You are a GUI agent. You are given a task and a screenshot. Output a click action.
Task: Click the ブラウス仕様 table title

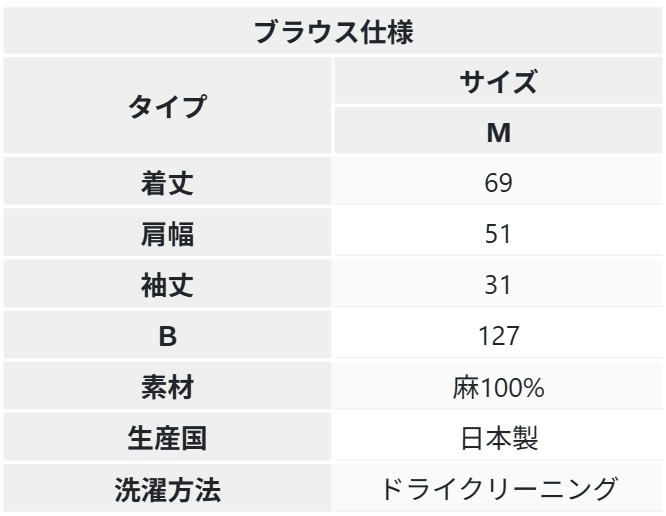(x=333, y=30)
